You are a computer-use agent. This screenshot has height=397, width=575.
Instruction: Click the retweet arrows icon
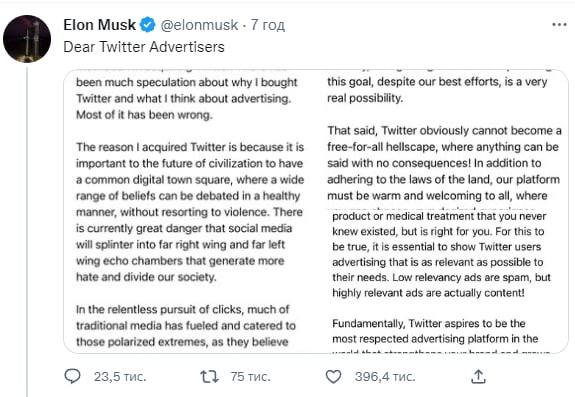[209, 376]
